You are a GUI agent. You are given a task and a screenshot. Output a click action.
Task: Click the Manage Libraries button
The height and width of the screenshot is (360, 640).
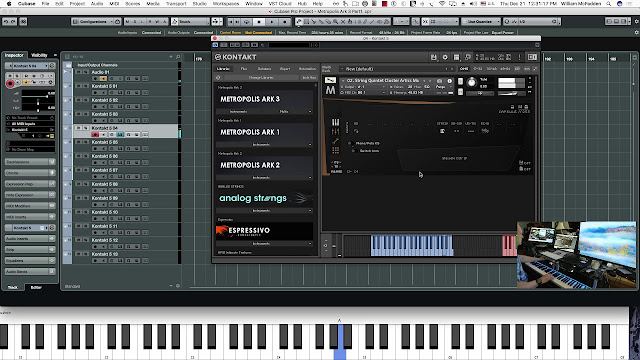pyautogui.click(x=261, y=78)
